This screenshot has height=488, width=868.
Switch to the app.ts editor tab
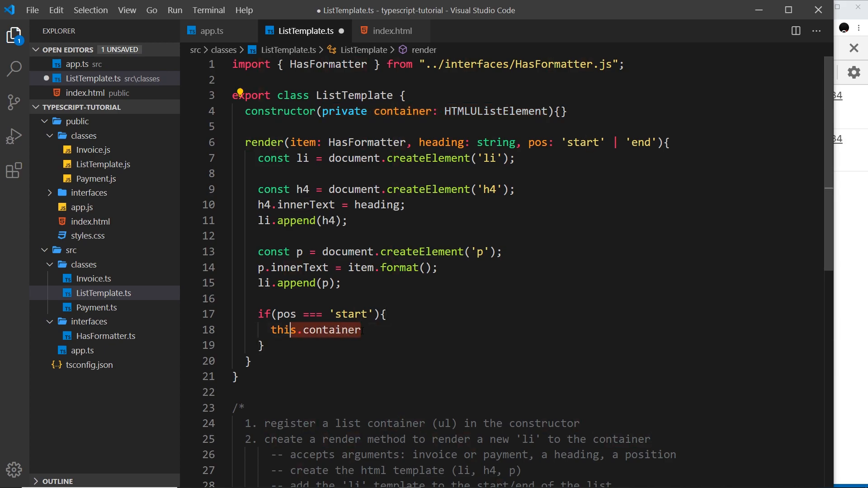pyautogui.click(x=212, y=31)
